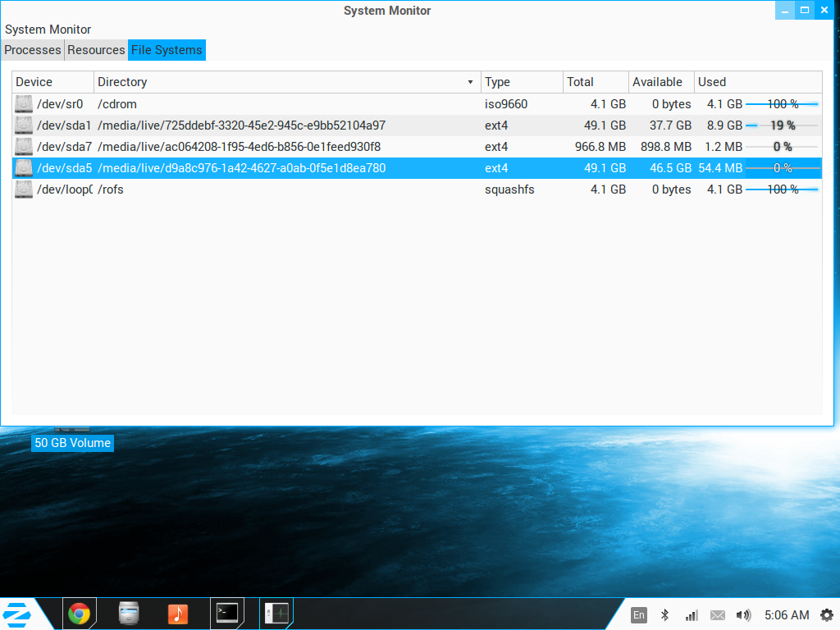Click the 19 % usage bar for sda1
The width and height of the screenshot is (840, 630).
point(782,126)
